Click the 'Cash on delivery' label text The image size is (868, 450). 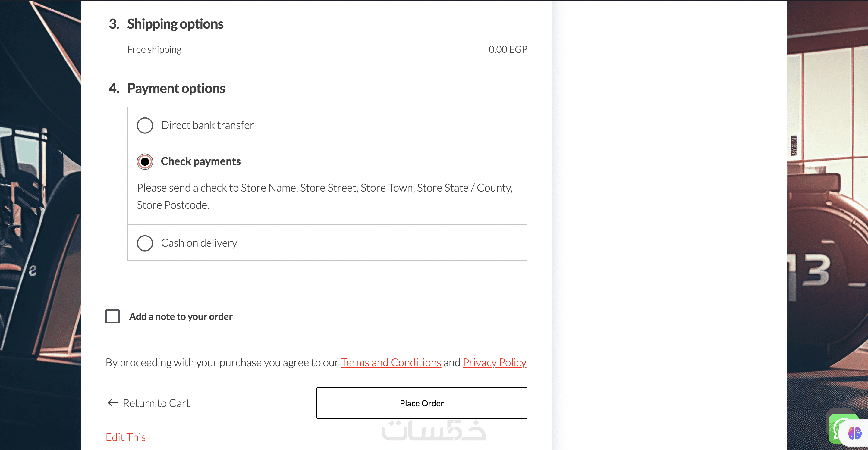(199, 243)
